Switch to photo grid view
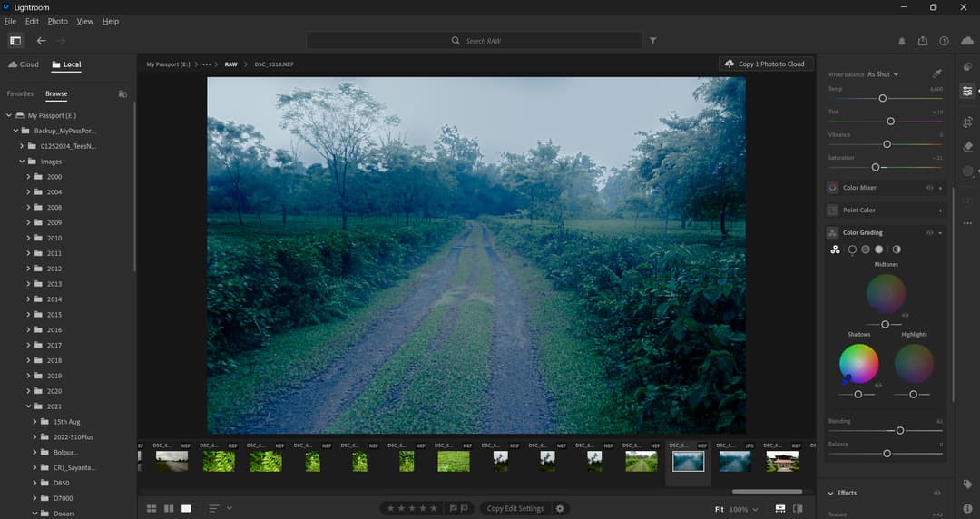Screen dimensions: 980x519 pos(152,508)
